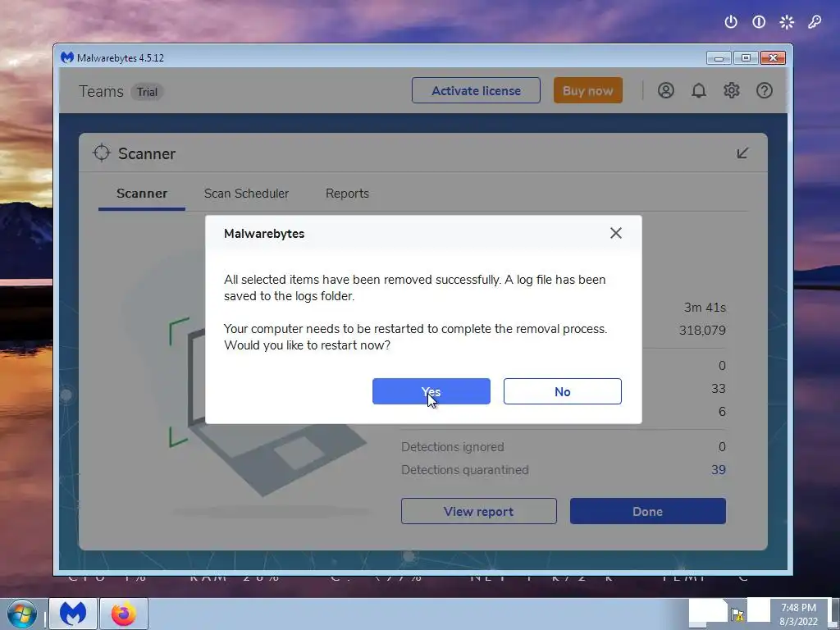
Task: Click the 3m 41s scan time value
Action: pyautogui.click(x=705, y=308)
